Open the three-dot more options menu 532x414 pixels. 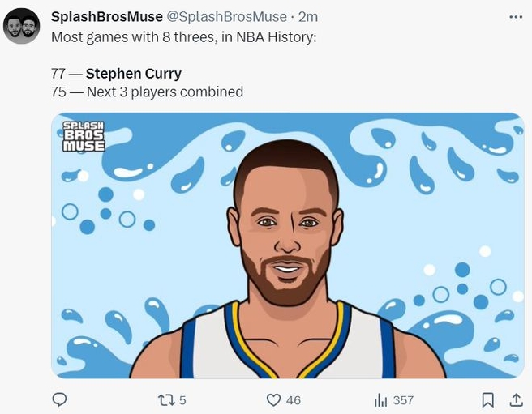515,17
